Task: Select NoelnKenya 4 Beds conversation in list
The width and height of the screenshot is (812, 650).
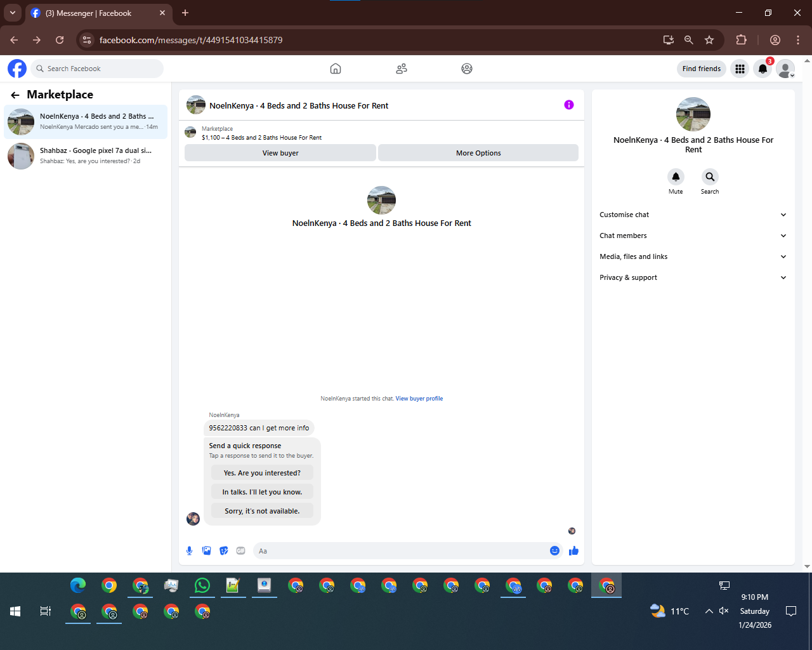Action: [x=86, y=121]
